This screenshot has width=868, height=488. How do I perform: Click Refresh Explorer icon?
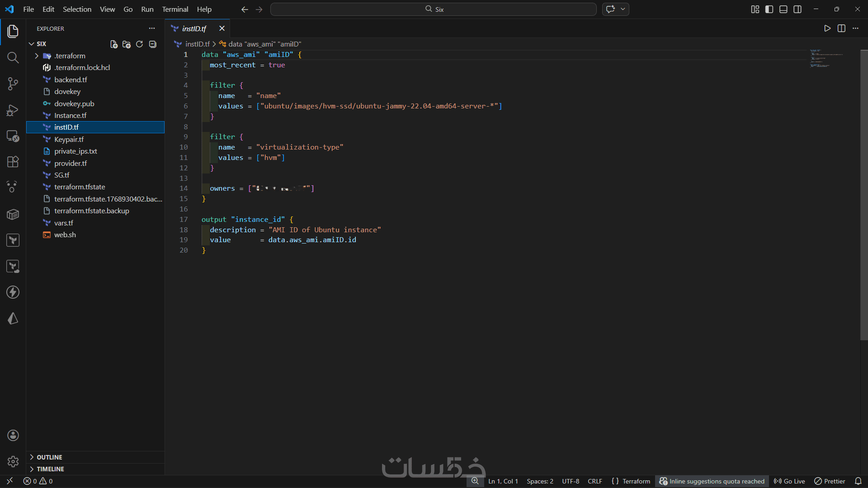click(x=140, y=44)
